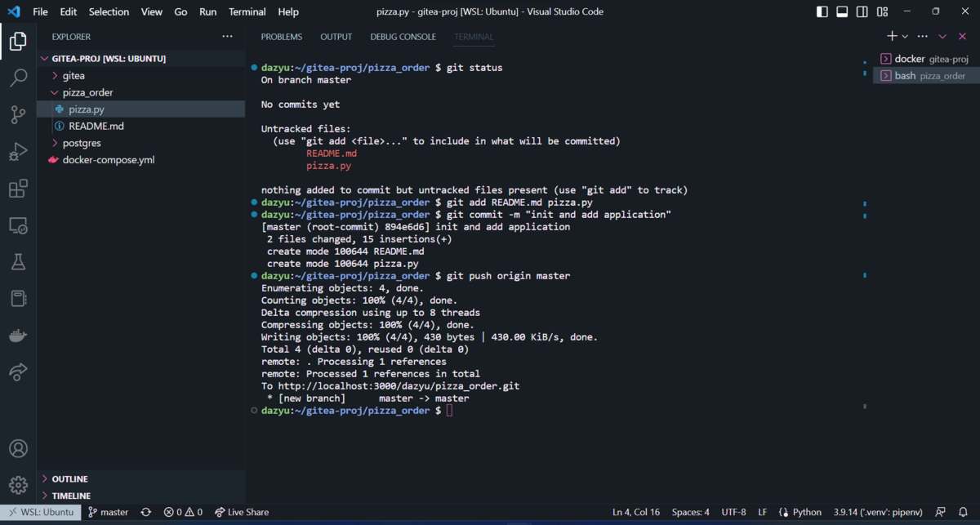
Task: Open docker-compose.yml in the explorer
Action: (x=140, y=160)
